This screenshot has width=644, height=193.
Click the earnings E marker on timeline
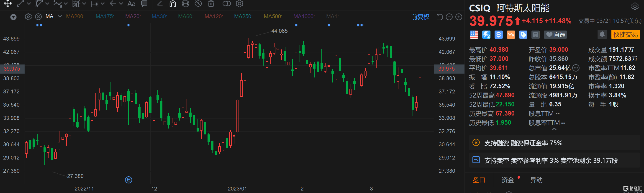128,180
